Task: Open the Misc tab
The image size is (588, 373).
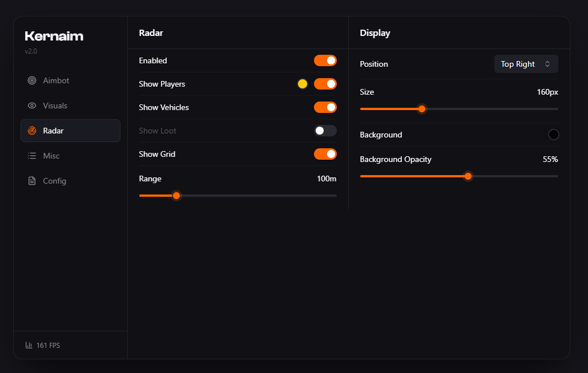Action: (70, 156)
